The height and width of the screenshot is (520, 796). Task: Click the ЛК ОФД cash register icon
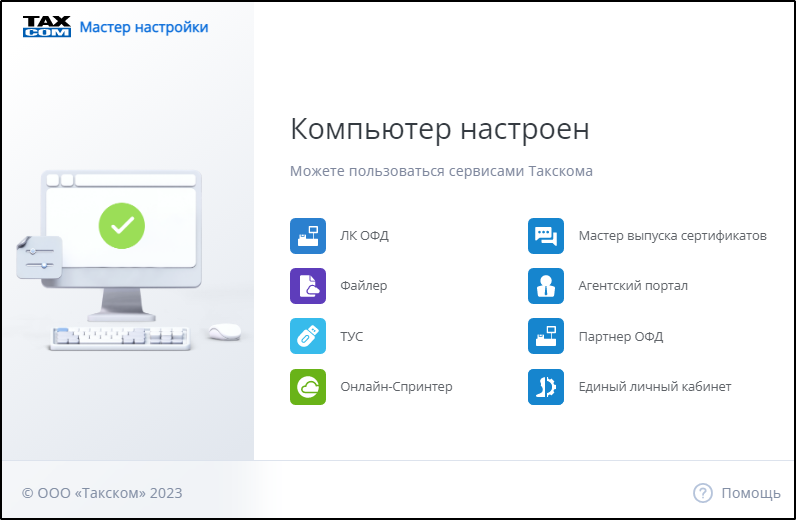pos(308,236)
